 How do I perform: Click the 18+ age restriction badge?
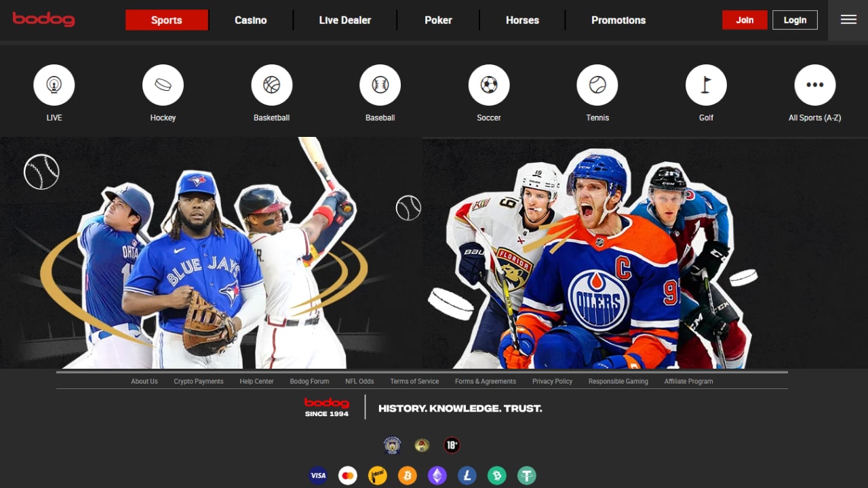pyautogui.click(x=452, y=445)
